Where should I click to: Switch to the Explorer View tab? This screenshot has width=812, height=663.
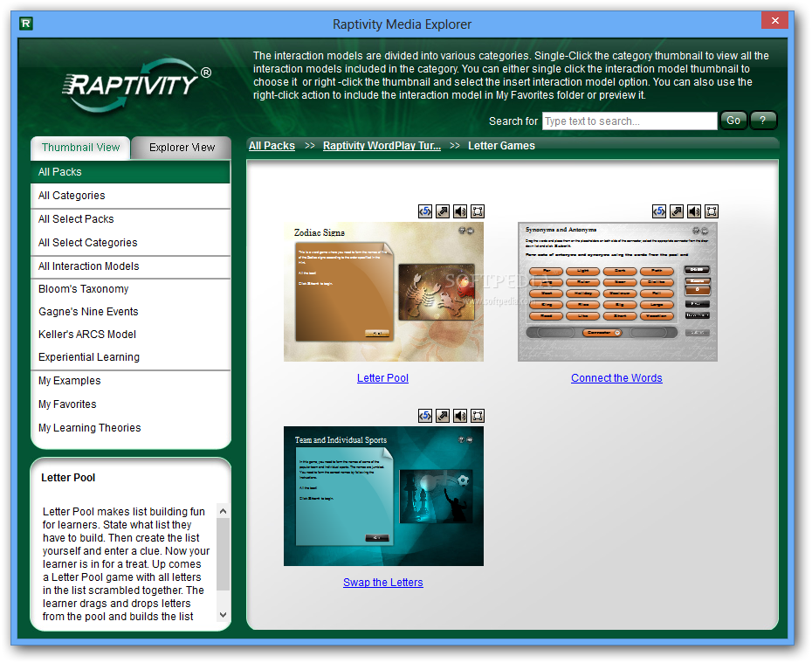click(x=182, y=148)
